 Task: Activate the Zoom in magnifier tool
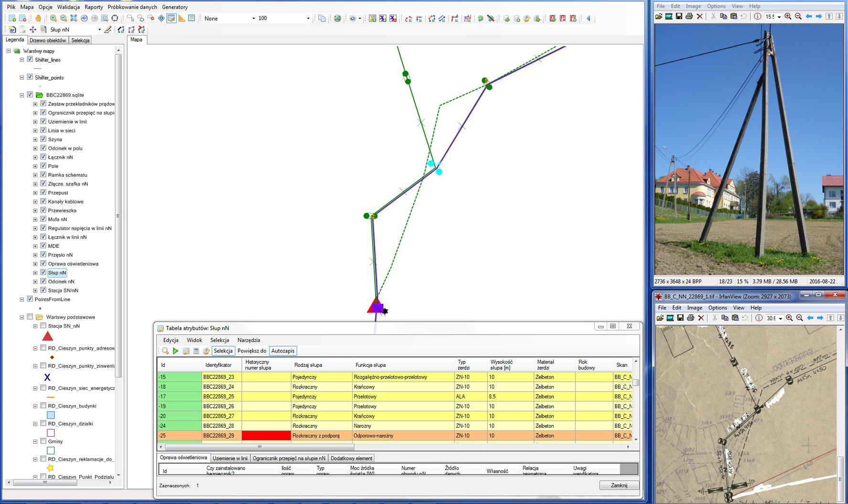(53, 18)
